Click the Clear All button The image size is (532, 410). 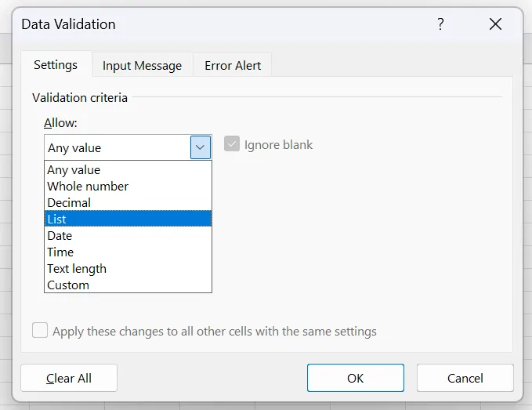[x=69, y=378]
